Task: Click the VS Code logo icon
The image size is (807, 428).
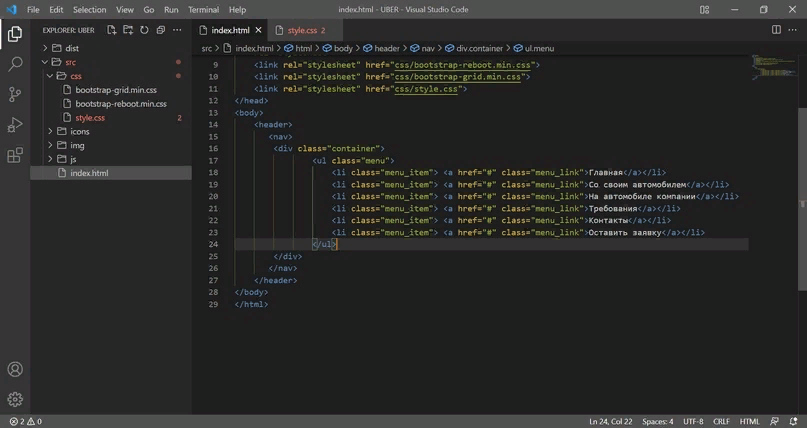Action: 11,9
